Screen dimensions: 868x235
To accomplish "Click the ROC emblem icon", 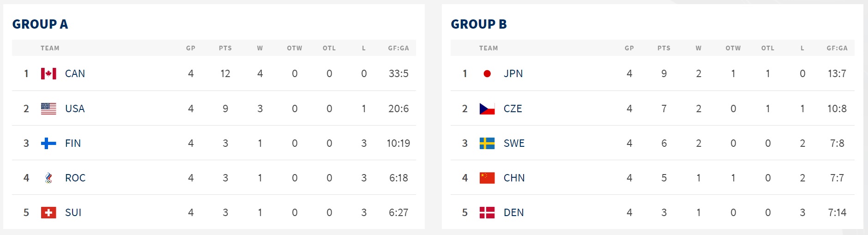I will [48, 178].
